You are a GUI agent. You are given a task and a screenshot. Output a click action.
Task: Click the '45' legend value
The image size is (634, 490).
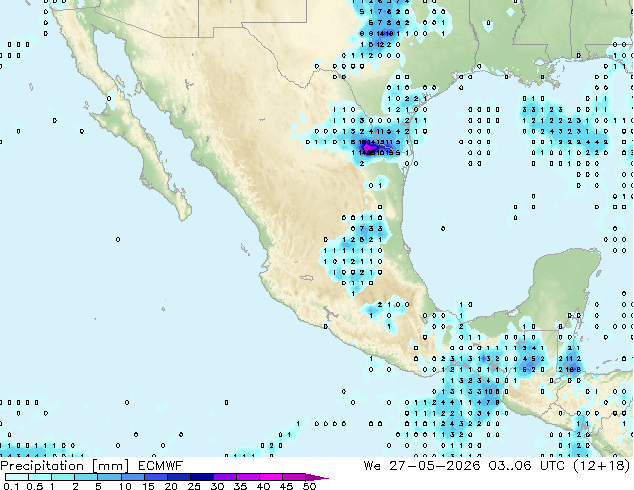(286, 486)
